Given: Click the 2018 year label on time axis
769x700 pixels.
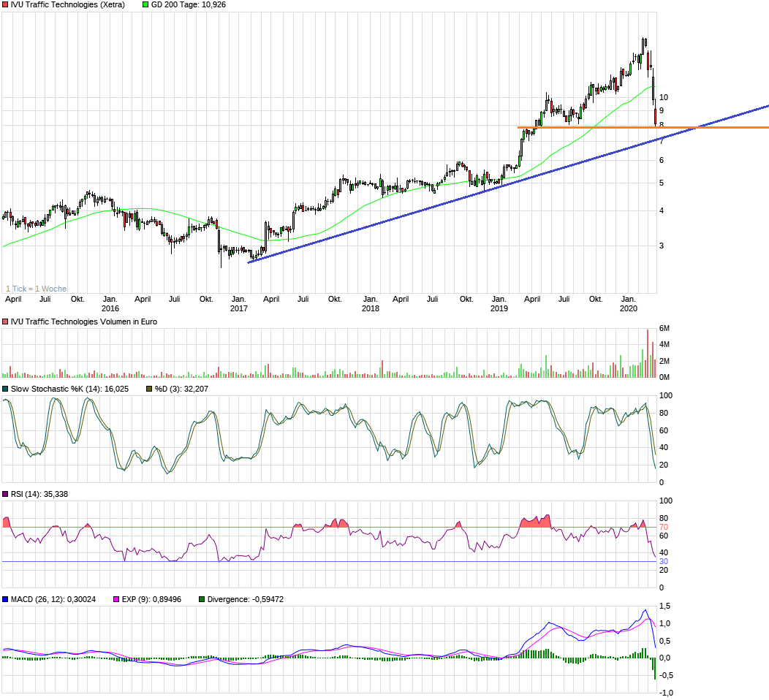Looking at the screenshot, I should tap(371, 309).
